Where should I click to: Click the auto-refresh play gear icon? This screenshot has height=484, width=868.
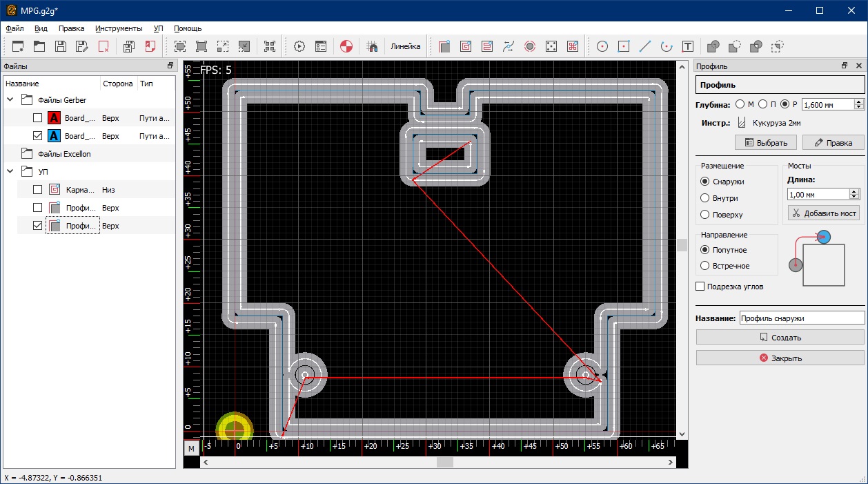(299, 46)
